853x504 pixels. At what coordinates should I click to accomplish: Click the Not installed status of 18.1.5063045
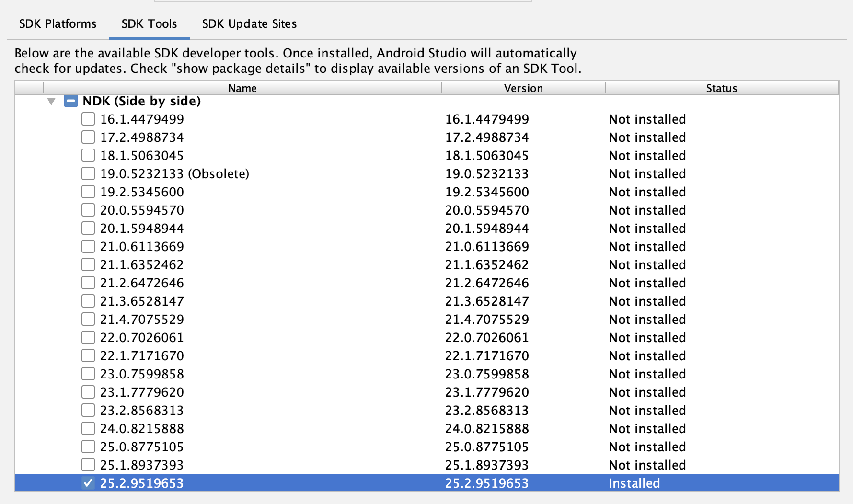[647, 155]
